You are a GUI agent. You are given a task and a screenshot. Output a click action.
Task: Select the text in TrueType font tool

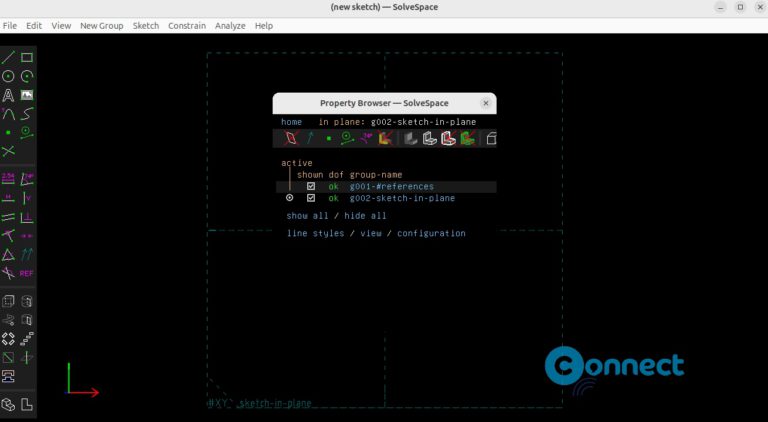pyautogui.click(x=8, y=95)
